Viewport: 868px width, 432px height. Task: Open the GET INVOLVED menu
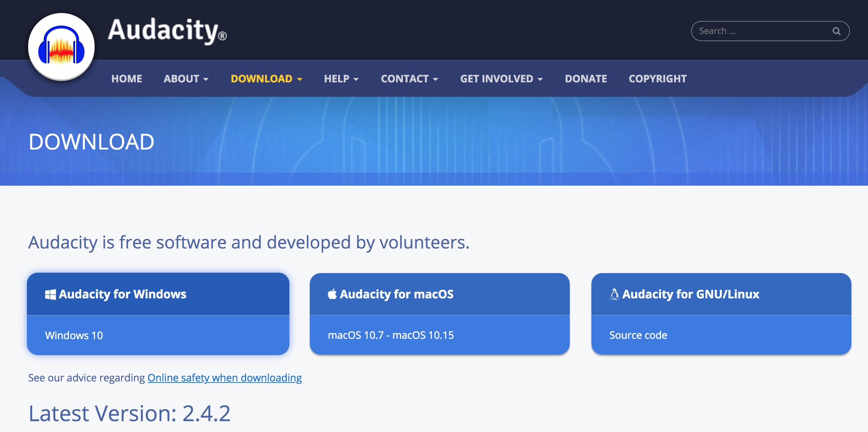click(x=502, y=78)
